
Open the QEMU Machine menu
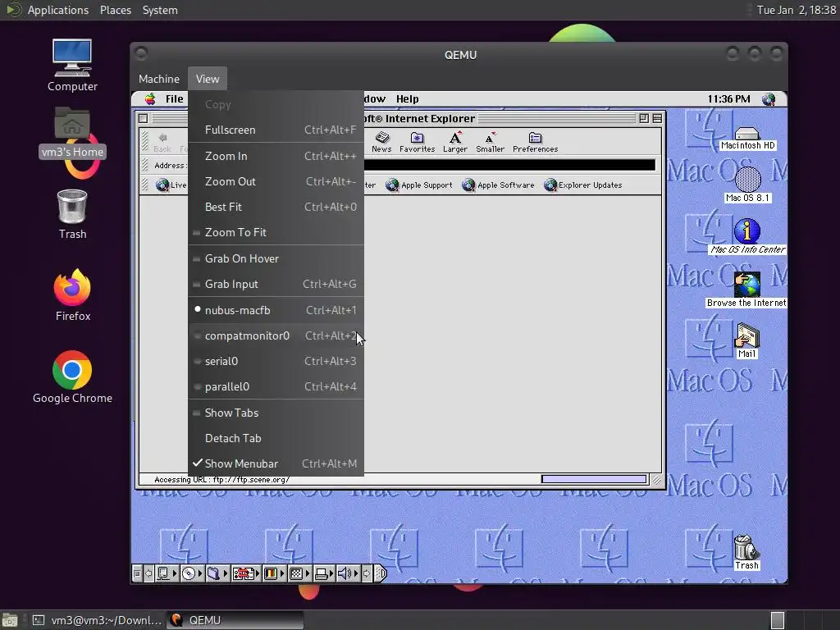[159, 79]
